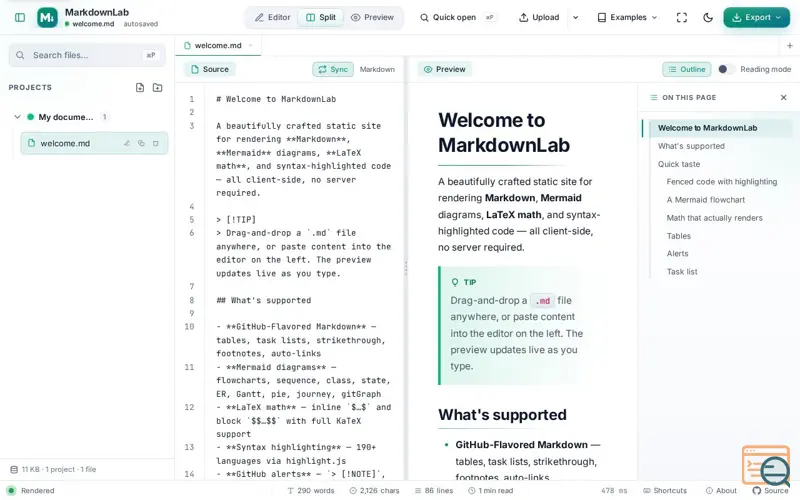Create a new file in Projects
Image resolution: width=800 pixels, height=500 pixels.
click(140, 87)
